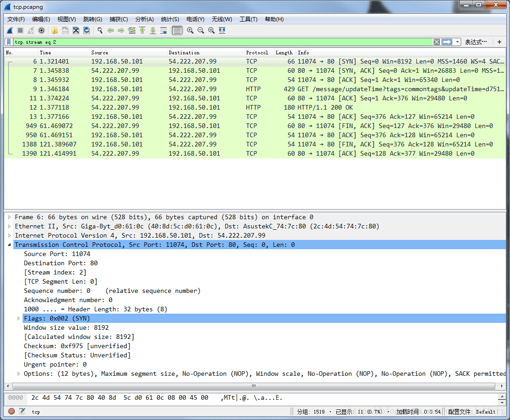Open capture options gear icon
Screen dimensions: 510x420
pyautogui.click(x=41, y=30)
